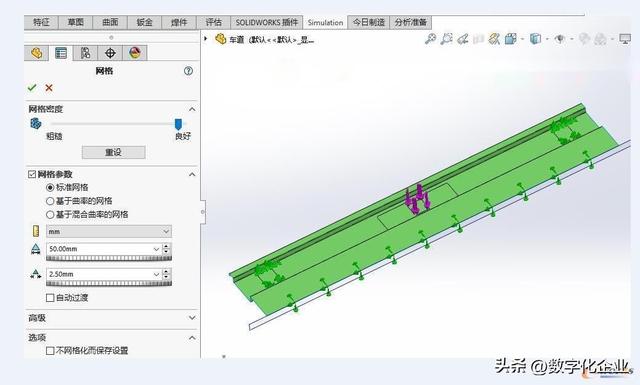
Task: Click the thumbwheel under 2.50mm
Action: point(109,283)
